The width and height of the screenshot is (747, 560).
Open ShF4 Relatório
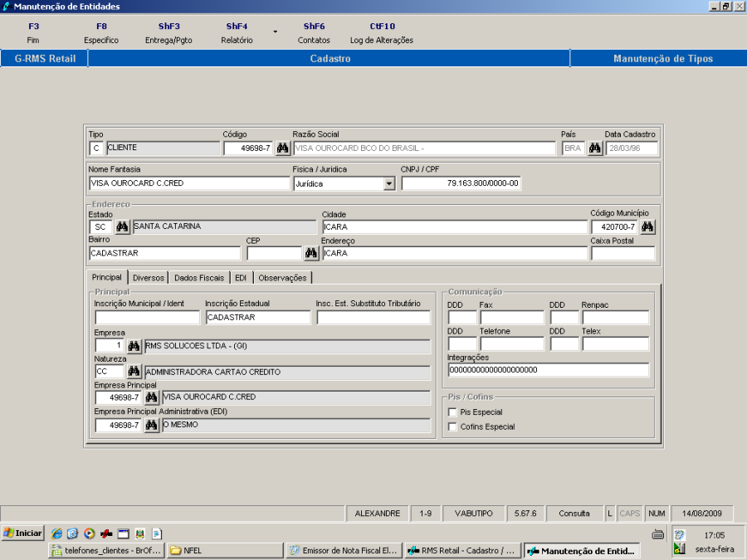tap(237, 33)
